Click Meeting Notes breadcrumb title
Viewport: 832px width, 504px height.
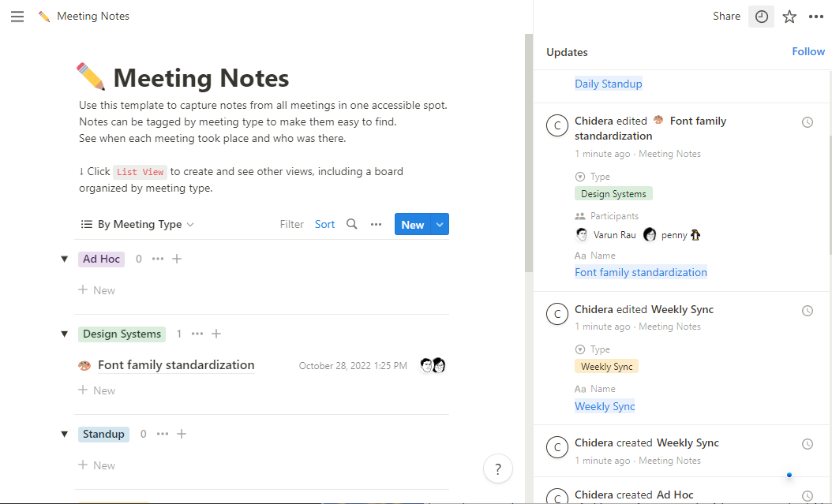(x=93, y=17)
